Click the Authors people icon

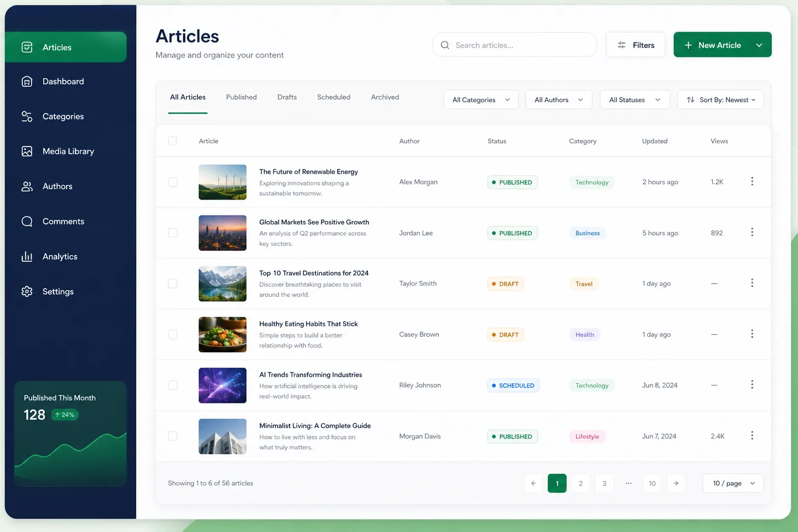coord(27,187)
